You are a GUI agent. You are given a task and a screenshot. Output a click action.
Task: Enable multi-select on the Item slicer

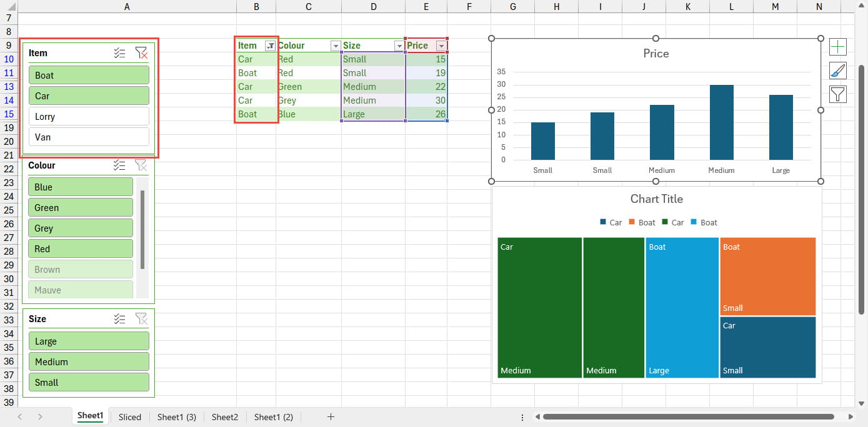pos(120,54)
